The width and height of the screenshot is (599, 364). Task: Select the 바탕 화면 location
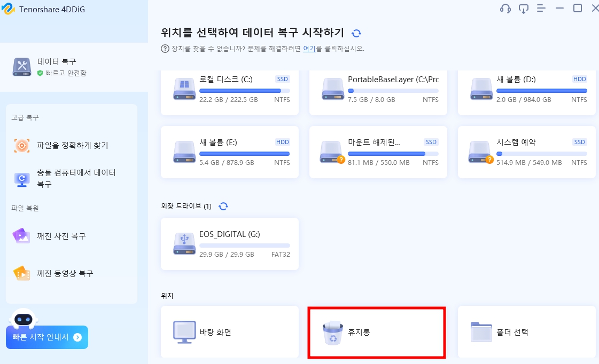(x=230, y=332)
